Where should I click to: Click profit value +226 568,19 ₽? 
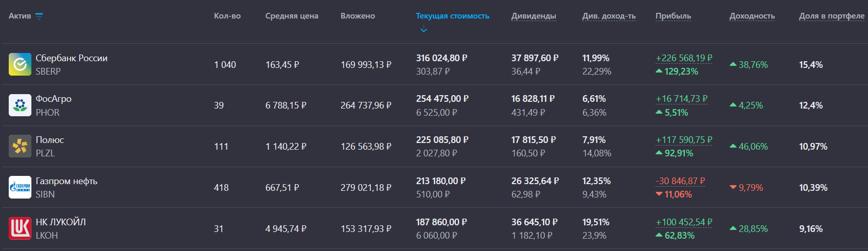point(684,58)
